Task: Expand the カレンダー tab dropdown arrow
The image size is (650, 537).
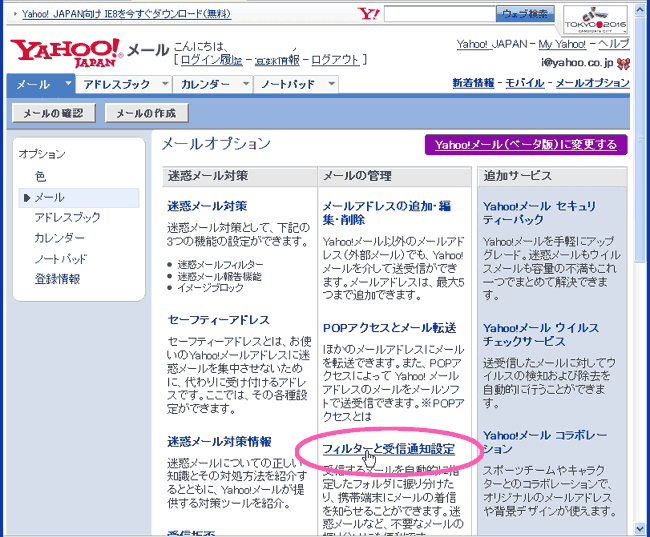Action: pyautogui.click(x=246, y=84)
